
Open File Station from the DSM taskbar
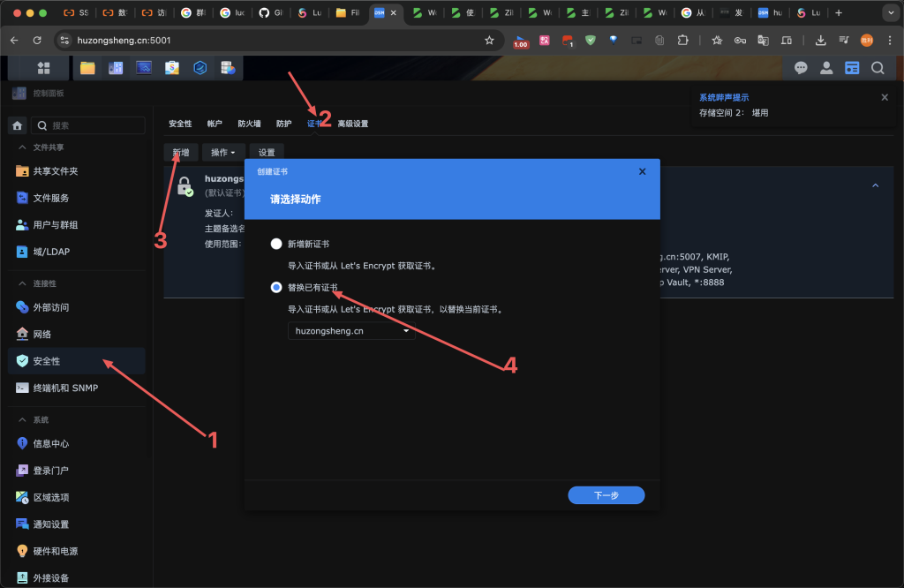[87, 68]
